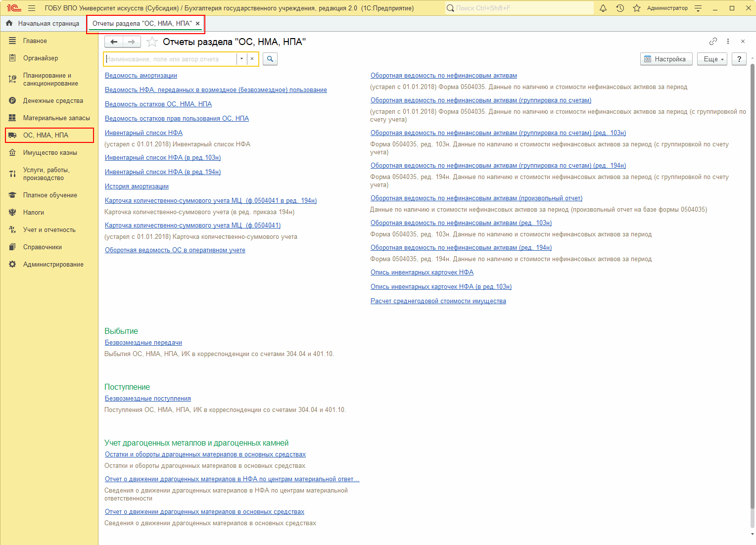This screenshot has width=756, height=545.
Task: Open the functions hamburger menu
Action: click(x=32, y=8)
